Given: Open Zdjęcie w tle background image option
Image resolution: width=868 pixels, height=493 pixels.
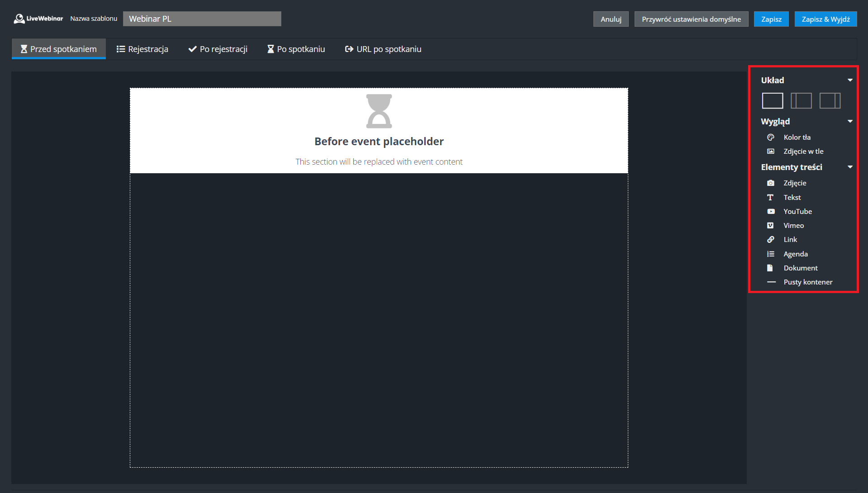Looking at the screenshot, I should (x=803, y=152).
